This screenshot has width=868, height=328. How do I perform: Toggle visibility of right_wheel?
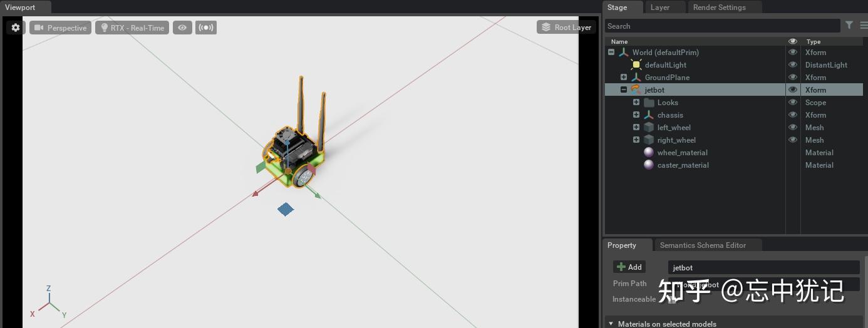tap(793, 140)
